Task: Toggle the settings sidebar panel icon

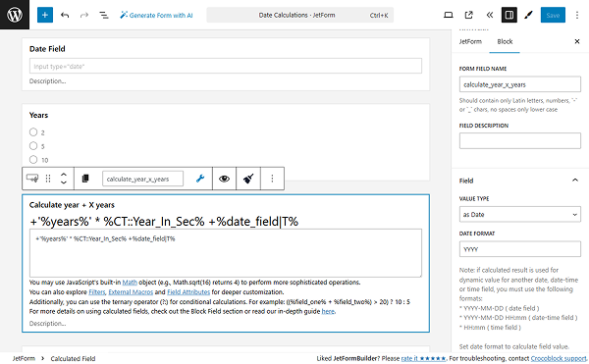Action: 509,15
